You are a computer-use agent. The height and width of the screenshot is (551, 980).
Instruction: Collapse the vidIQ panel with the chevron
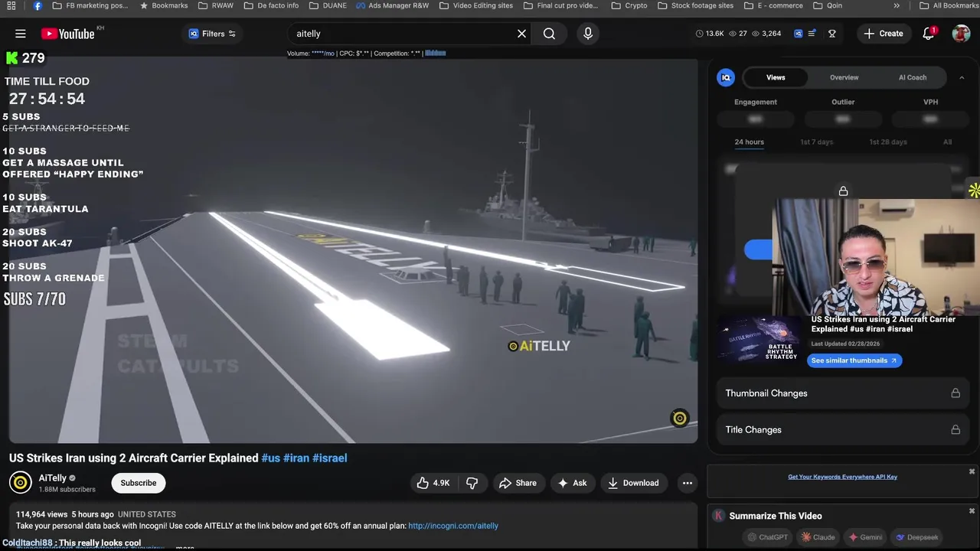962,77
